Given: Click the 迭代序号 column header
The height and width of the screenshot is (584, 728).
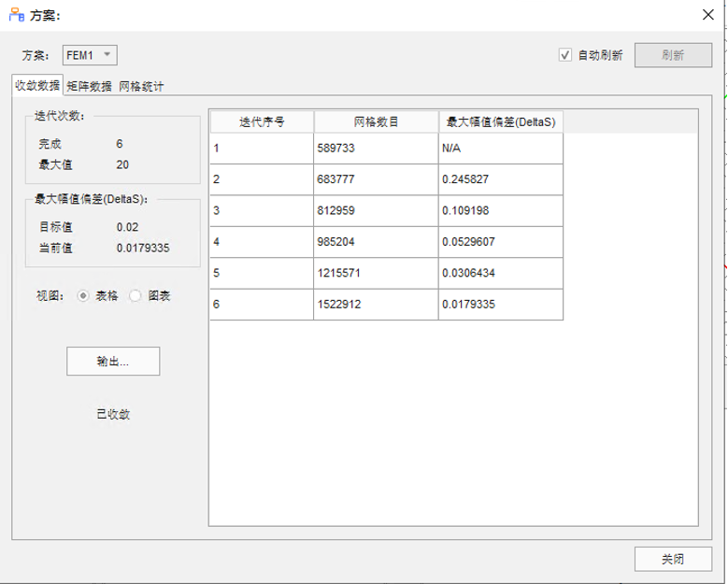Looking at the screenshot, I should [262, 121].
